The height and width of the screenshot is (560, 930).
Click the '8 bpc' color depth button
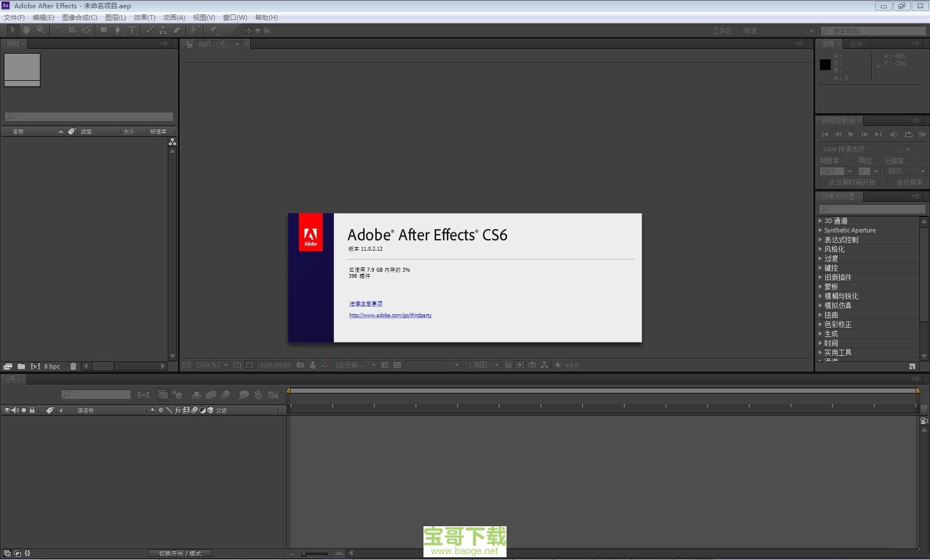coord(52,366)
